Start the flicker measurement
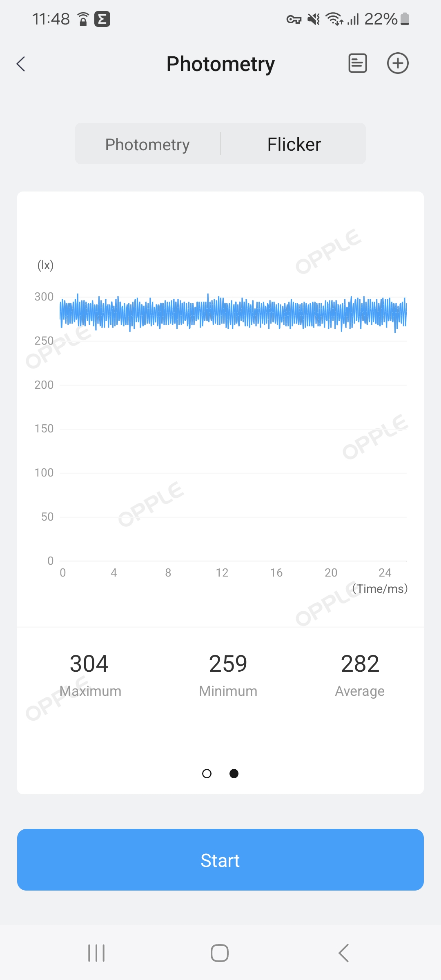The width and height of the screenshot is (441, 980). click(220, 860)
